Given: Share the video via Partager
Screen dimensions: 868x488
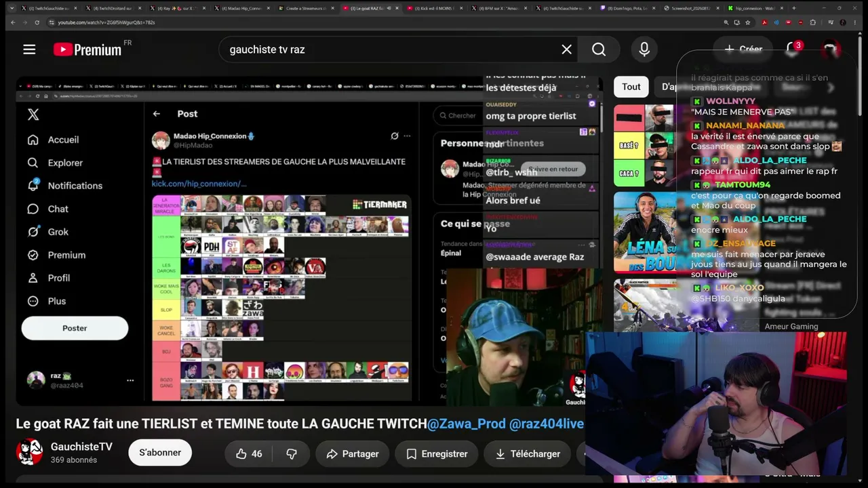Looking at the screenshot, I should [x=353, y=454].
